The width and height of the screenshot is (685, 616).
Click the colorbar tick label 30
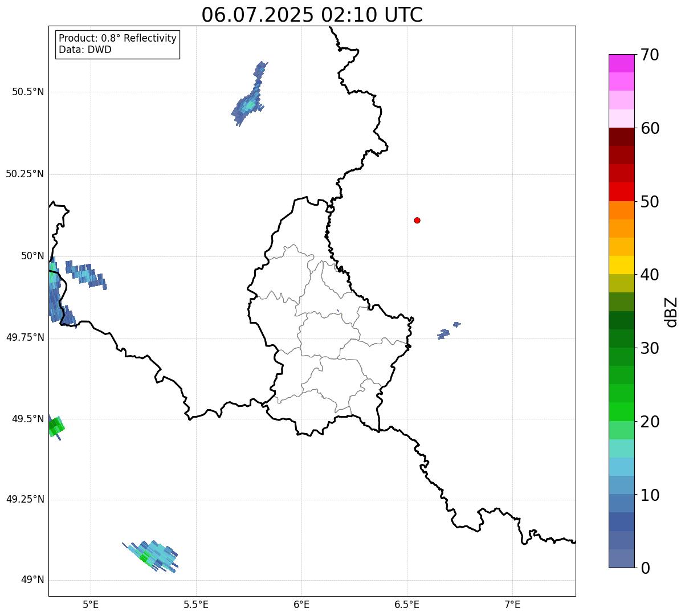650,348
